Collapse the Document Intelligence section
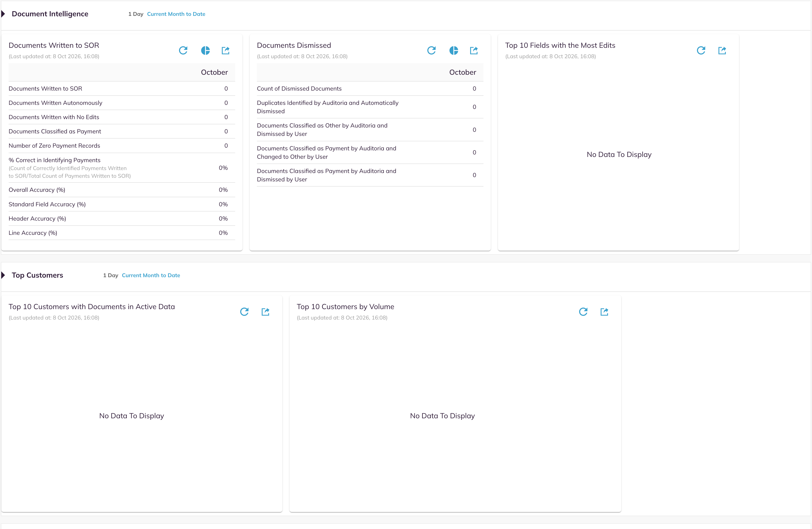Viewport: 812px width, 529px height. pos(3,14)
